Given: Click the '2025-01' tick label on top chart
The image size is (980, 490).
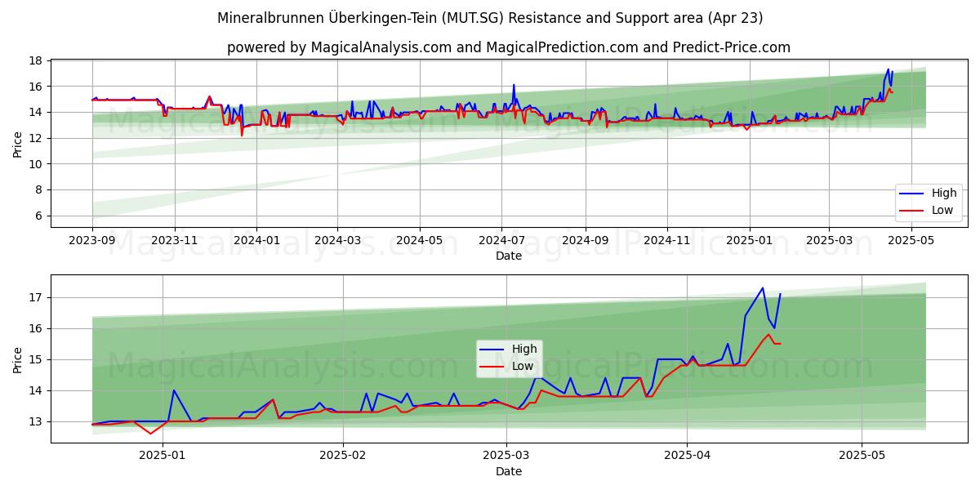Looking at the screenshot, I should [x=750, y=240].
